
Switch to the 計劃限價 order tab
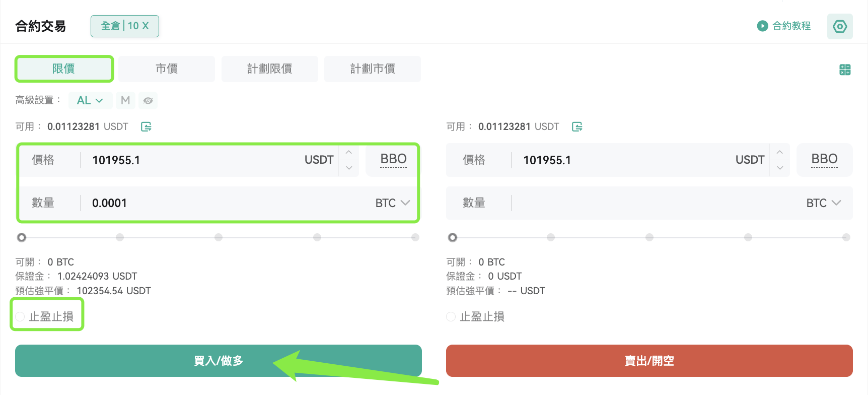270,69
